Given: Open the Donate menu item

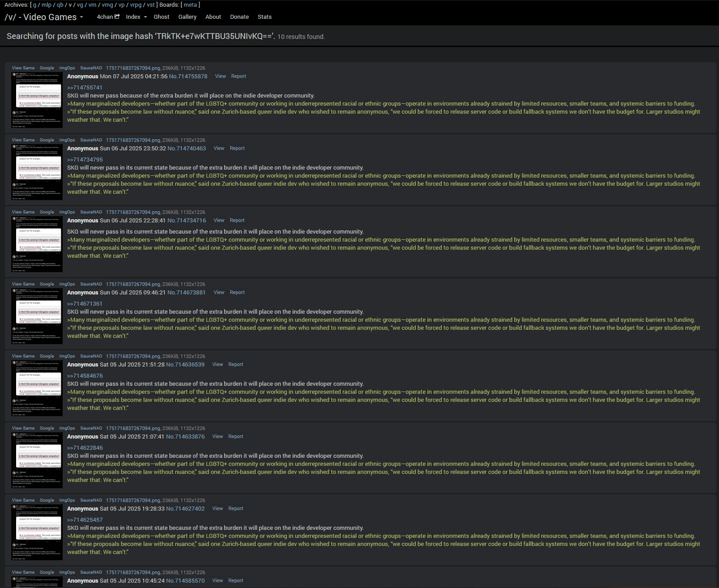Looking at the screenshot, I should pos(240,17).
